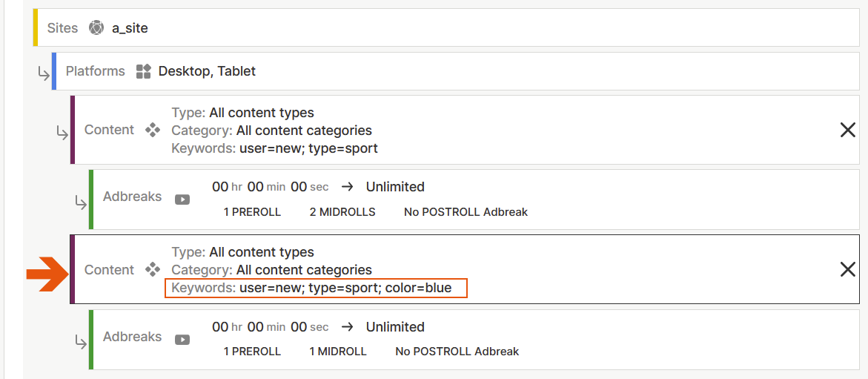This screenshot has height=379, width=868.
Task: Click the highlighted Content row's diamond icon
Action: (153, 270)
